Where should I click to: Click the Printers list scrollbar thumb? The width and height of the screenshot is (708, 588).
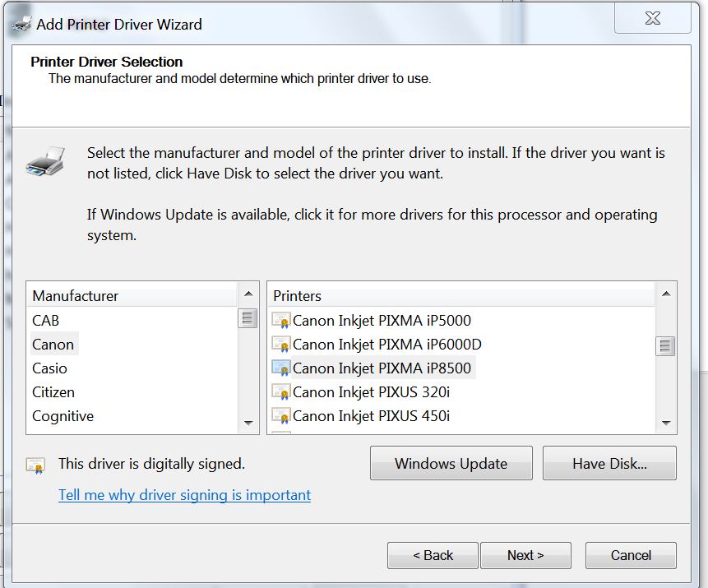click(665, 346)
